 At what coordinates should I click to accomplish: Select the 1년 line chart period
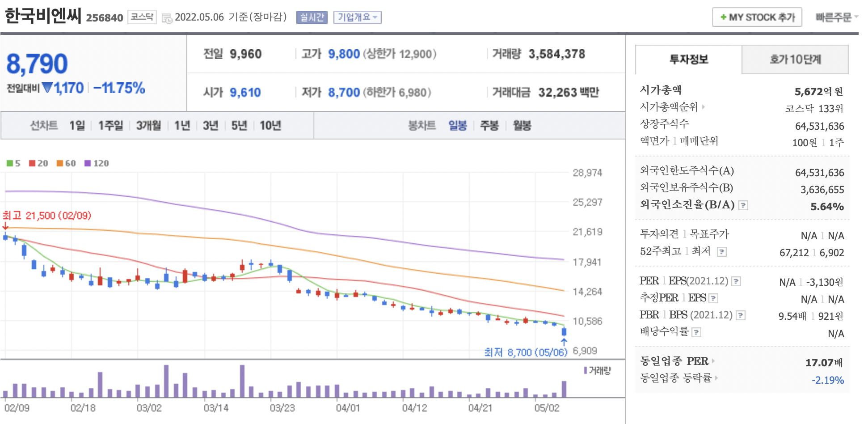point(182,126)
